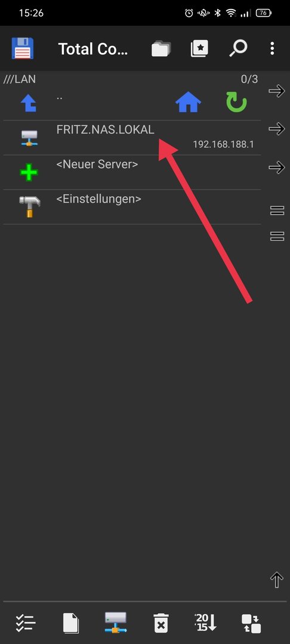Tap the upper equals-sign side button
The width and height of the screenshot is (290, 644).
tap(277, 211)
